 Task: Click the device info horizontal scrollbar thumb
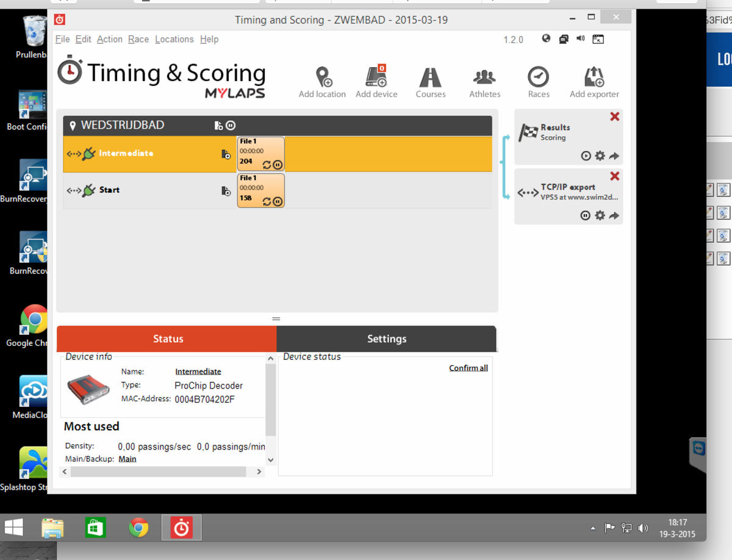click(158, 472)
